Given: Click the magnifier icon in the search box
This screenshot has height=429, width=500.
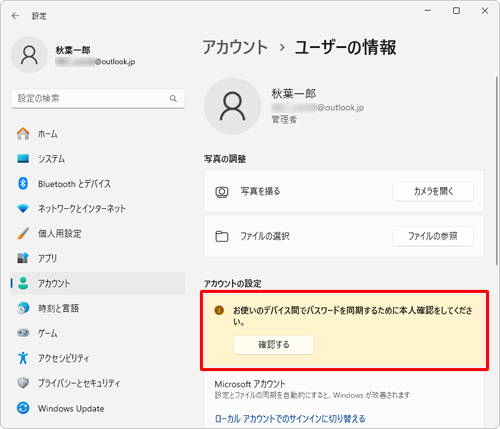Looking at the screenshot, I should coord(173,98).
